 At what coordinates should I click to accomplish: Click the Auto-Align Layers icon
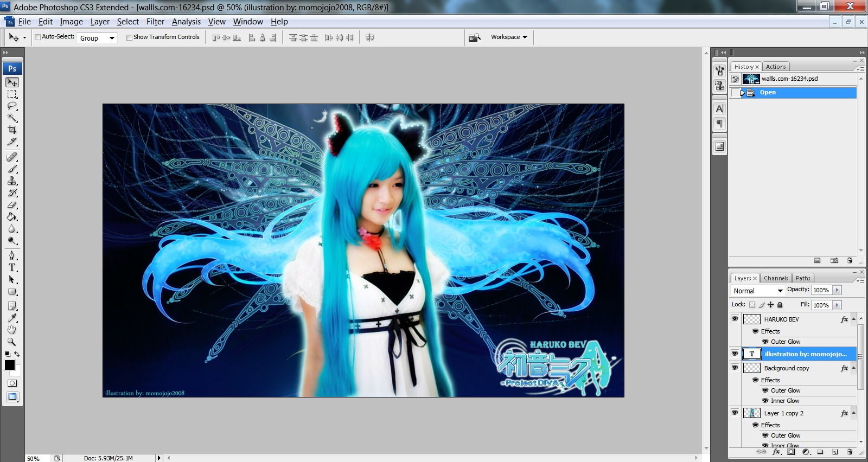[x=370, y=37]
